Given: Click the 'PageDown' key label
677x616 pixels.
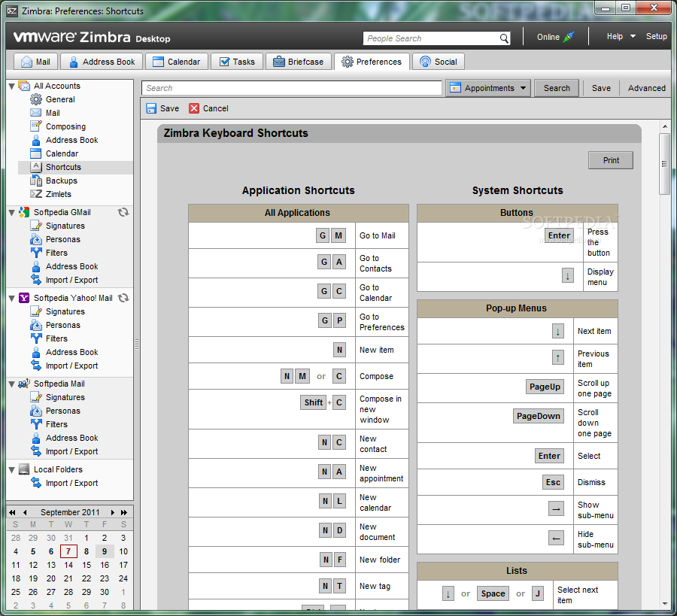Looking at the screenshot, I should [538, 416].
